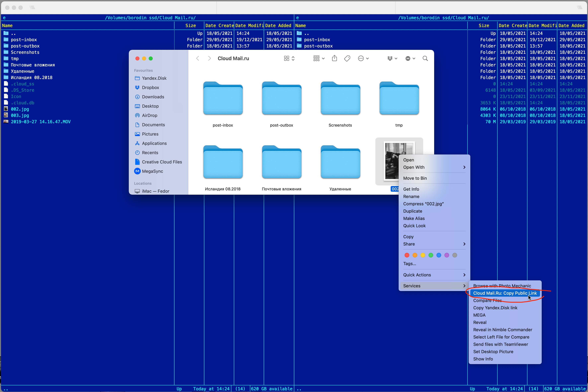
Task: Expand the Share submenu
Action: pyautogui.click(x=434, y=244)
